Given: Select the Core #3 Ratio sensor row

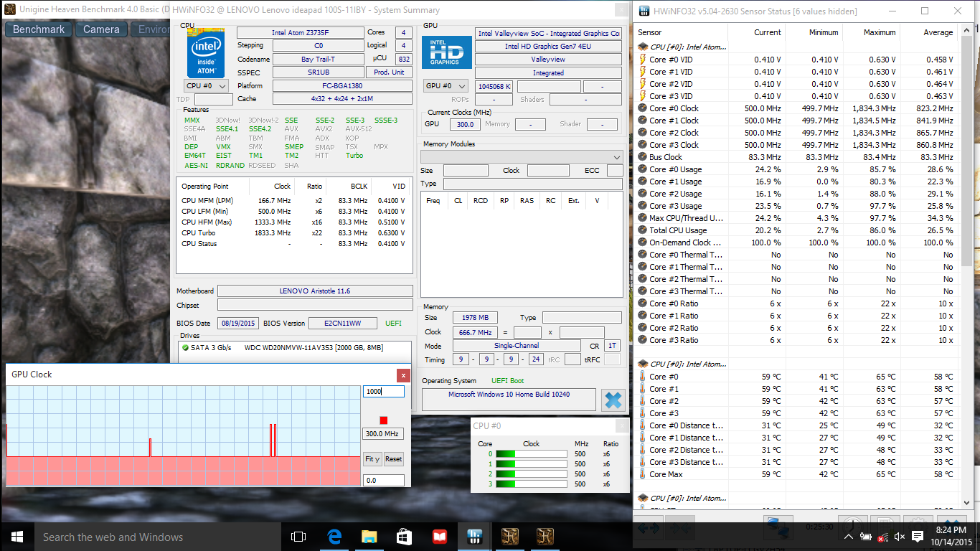Looking at the screenshot, I should pyautogui.click(x=796, y=340).
